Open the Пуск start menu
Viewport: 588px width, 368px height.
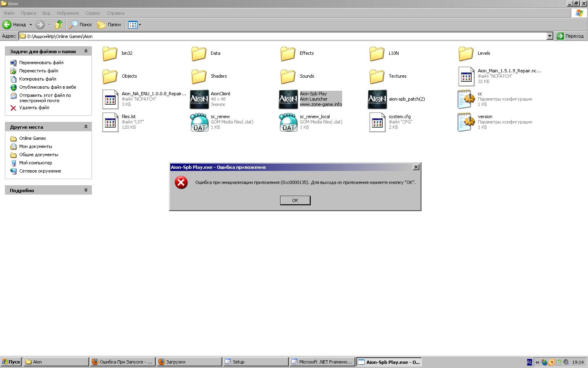click(11, 362)
